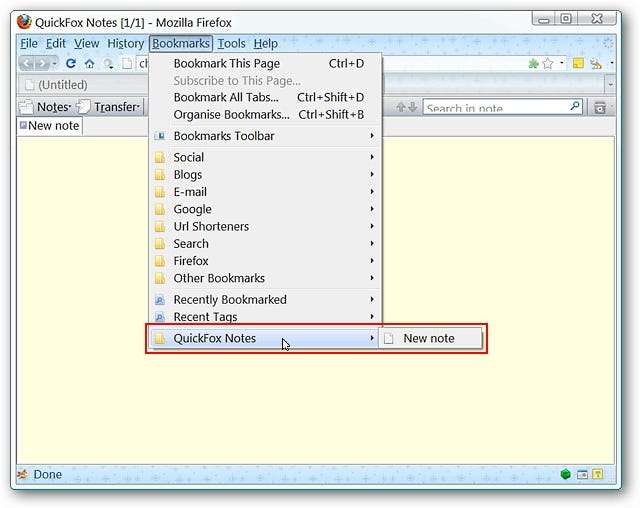This screenshot has height=508, width=640.
Task: Open the Help menu
Action: coord(266,43)
